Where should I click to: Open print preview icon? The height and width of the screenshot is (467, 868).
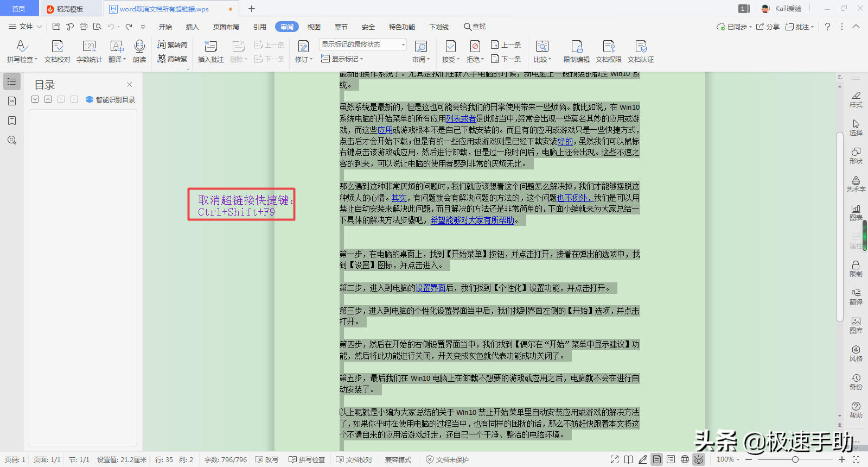tap(97, 27)
